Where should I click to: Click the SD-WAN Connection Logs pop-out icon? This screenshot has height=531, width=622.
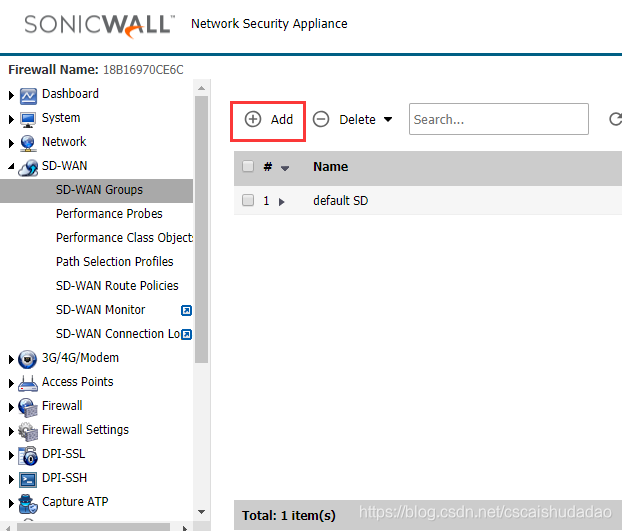coord(186,334)
